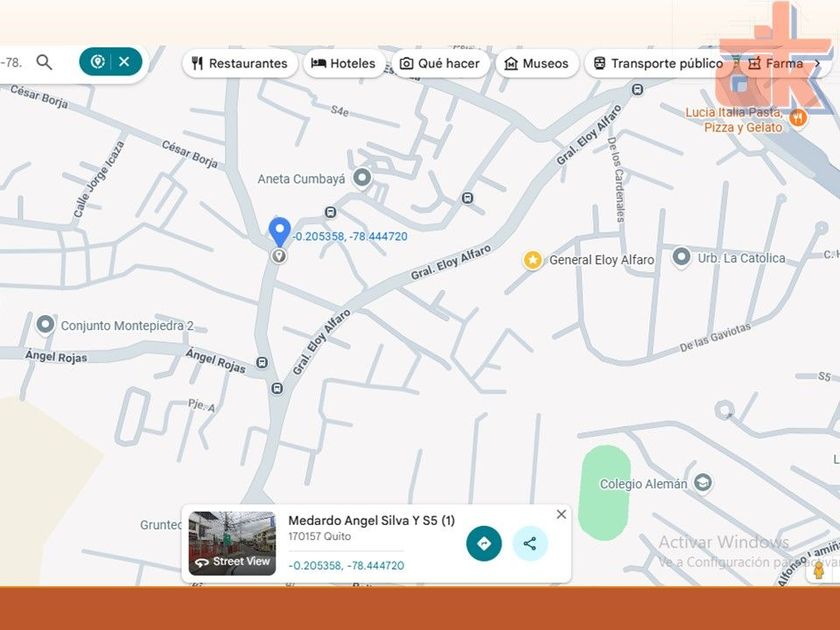Click bus stop at Ángel Rojas and Eloy Alfaro junction
This screenshot has width=840, height=630.
pyautogui.click(x=277, y=388)
